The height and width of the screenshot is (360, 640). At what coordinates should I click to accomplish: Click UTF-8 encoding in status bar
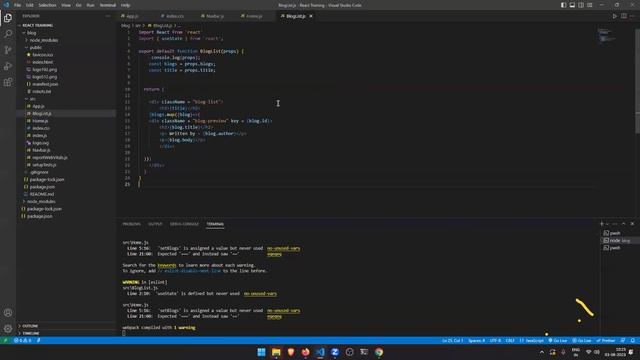click(x=495, y=340)
